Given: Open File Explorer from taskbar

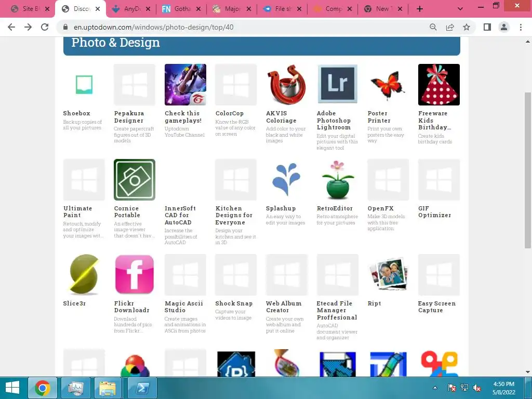Looking at the screenshot, I should coord(108,388).
